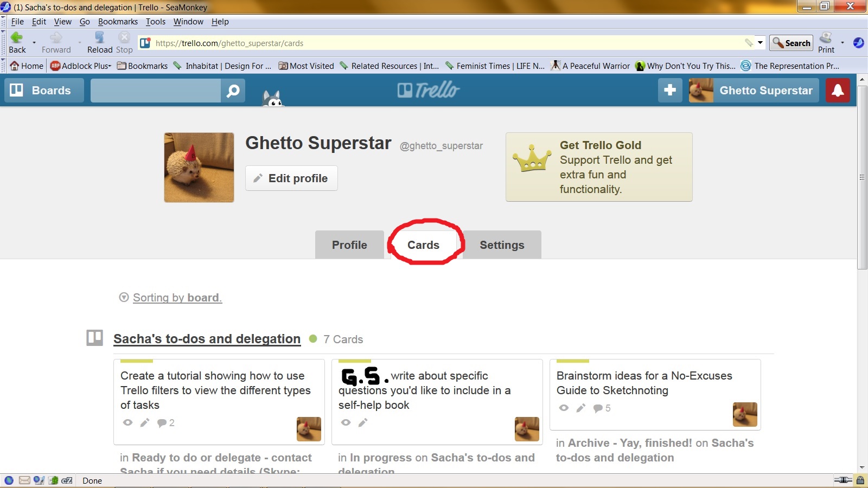Expand the Forward button history dropdown arrow
Image resolution: width=868 pixels, height=488 pixels.
pyautogui.click(x=80, y=42)
